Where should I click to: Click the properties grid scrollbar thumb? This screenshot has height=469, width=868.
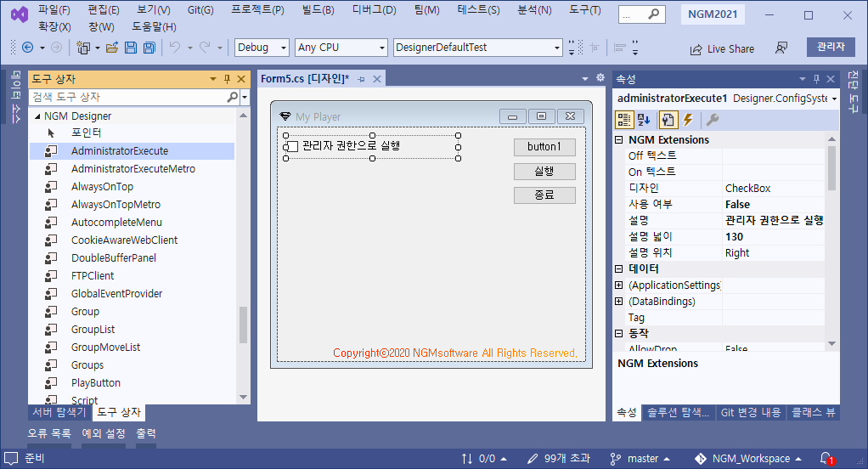click(831, 167)
